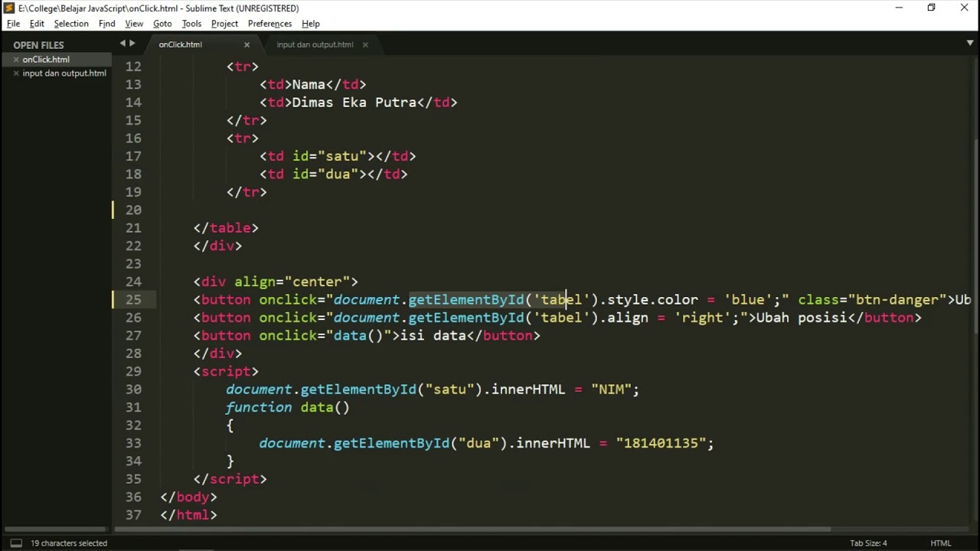Click line number 30 in the gutter
This screenshot has height=551, width=980.
[x=133, y=389]
